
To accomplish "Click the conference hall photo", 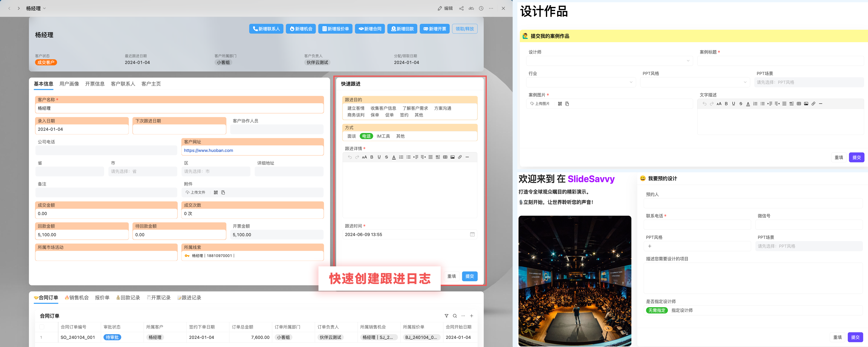I will tap(575, 281).
